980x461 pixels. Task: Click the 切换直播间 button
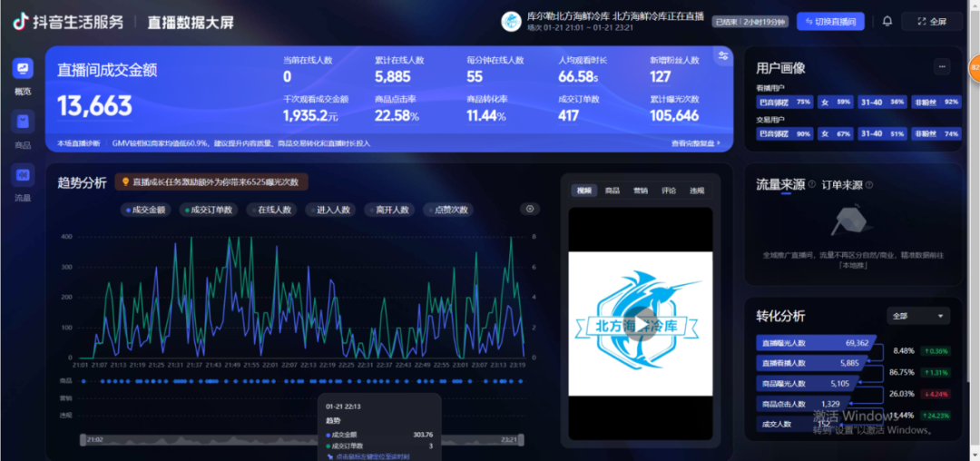830,22
